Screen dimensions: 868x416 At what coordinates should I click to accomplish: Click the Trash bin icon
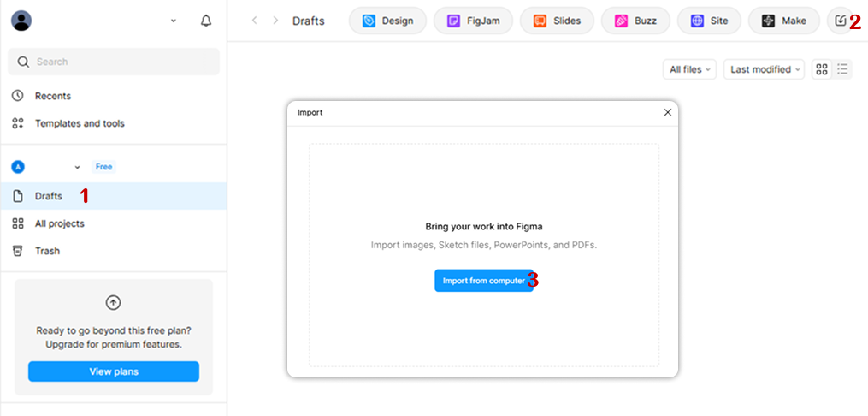[18, 251]
